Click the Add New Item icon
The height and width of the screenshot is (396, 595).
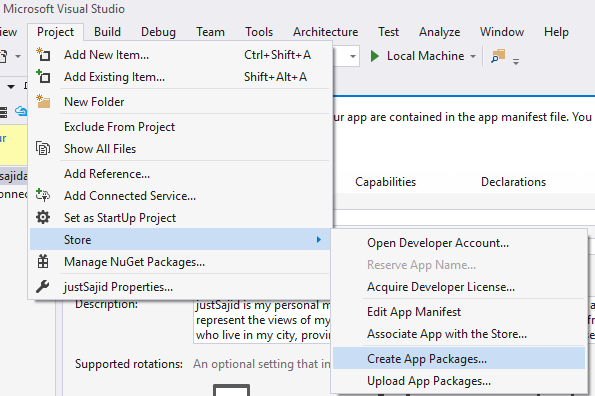[43, 55]
